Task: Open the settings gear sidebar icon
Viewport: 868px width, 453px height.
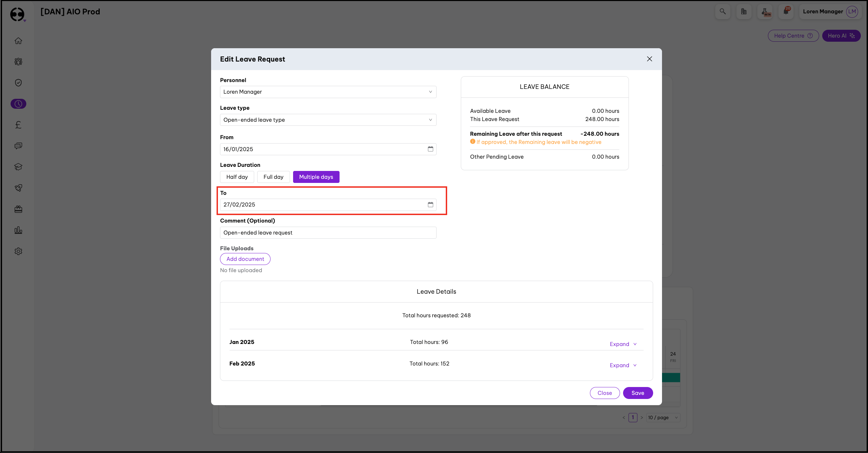Action: pyautogui.click(x=18, y=251)
